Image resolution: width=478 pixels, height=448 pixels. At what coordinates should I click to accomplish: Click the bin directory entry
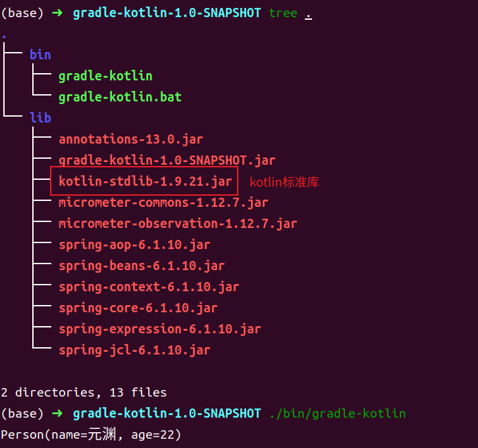click(40, 55)
